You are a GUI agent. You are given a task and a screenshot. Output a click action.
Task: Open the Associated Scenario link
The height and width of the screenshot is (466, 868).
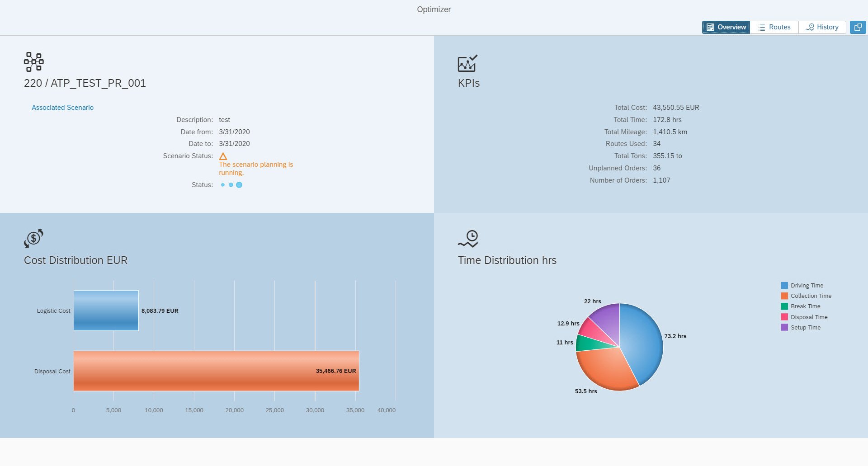(x=62, y=108)
